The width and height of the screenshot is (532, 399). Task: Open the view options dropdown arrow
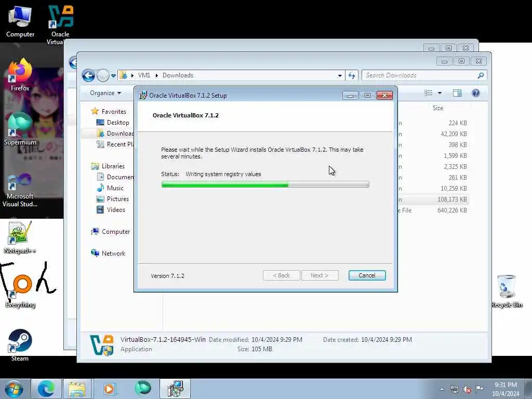(440, 93)
